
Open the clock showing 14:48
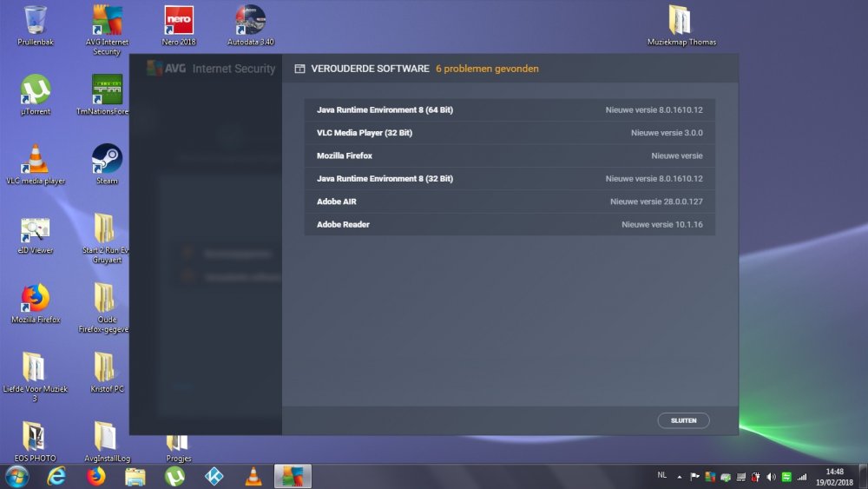[834, 477]
